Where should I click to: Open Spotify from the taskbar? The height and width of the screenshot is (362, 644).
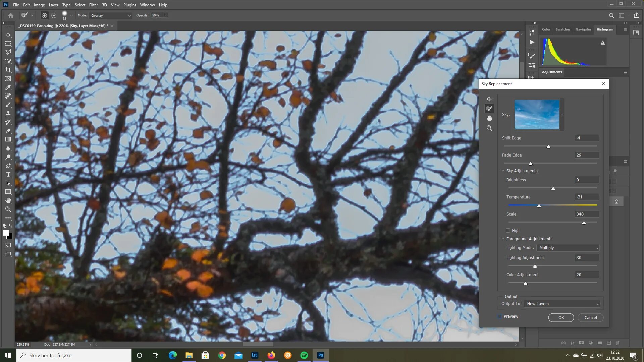(x=304, y=355)
